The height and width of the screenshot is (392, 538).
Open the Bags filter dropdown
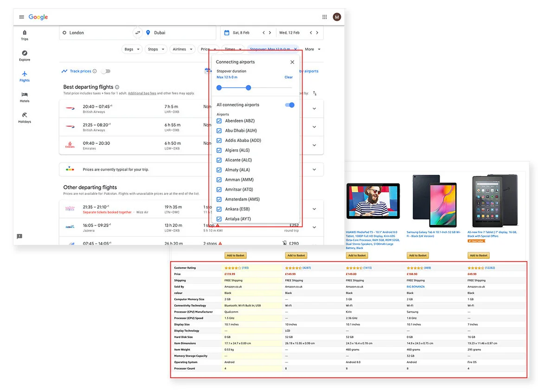[132, 49]
